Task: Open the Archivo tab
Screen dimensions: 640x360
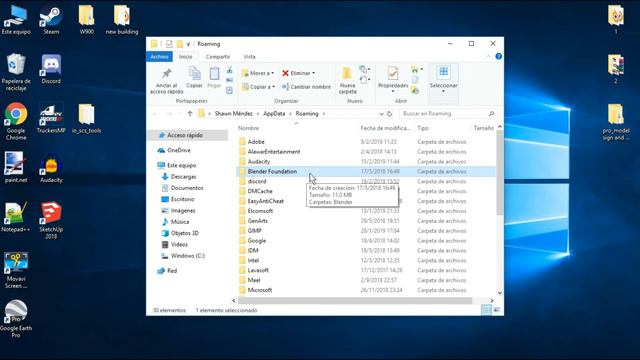Action: tap(159, 57)
